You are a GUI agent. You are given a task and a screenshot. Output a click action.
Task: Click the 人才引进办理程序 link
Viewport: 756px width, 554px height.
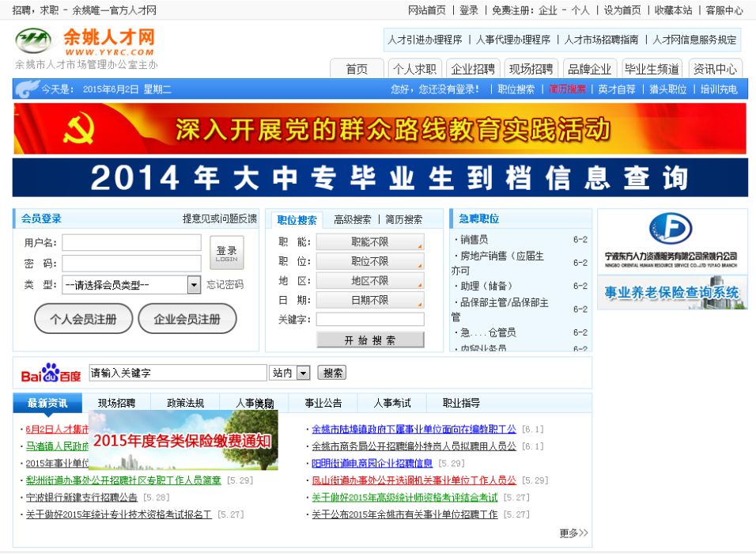(425, 40)
